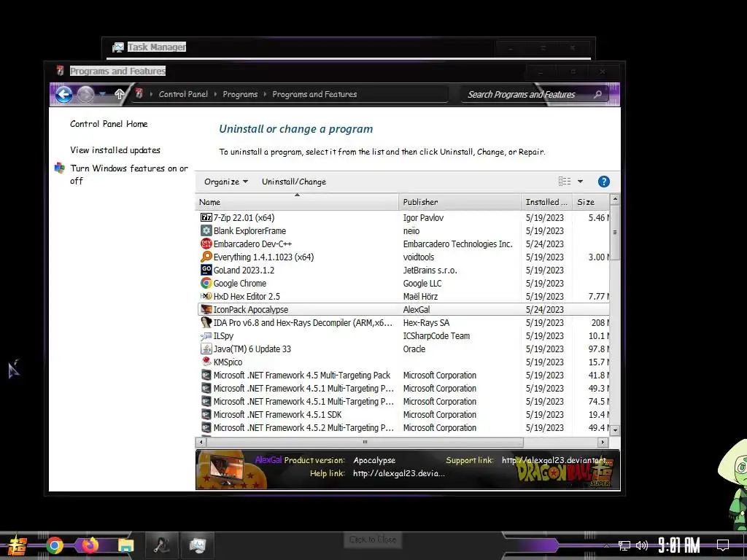
Task: Sort by the Installed On column header
Action: click(x=546, y=202)
